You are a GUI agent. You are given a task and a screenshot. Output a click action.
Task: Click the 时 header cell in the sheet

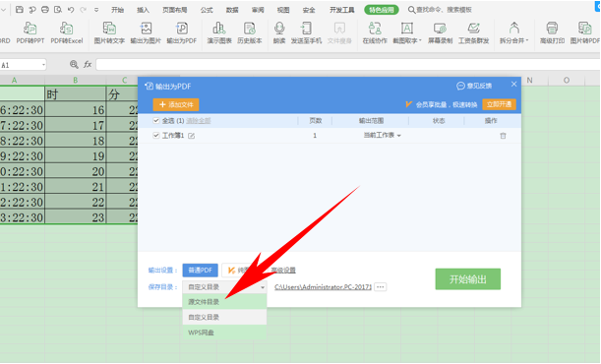coord(75,94)
